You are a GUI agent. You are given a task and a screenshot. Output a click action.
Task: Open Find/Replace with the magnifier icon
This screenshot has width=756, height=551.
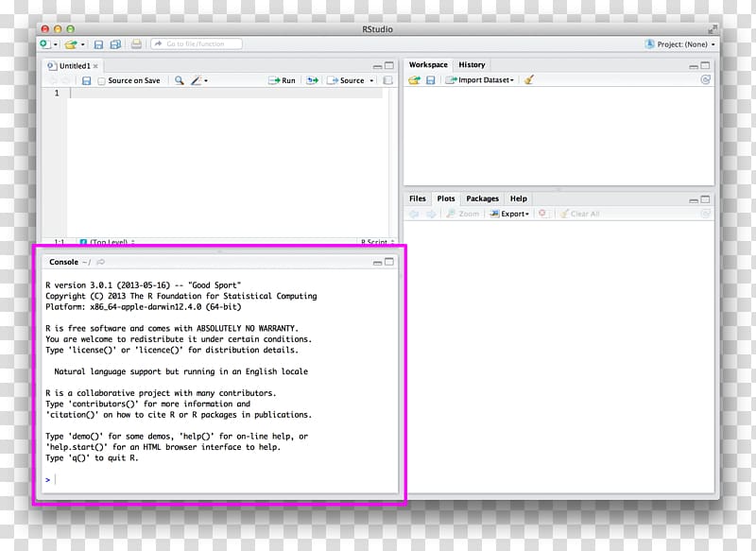tap(179, 80)
